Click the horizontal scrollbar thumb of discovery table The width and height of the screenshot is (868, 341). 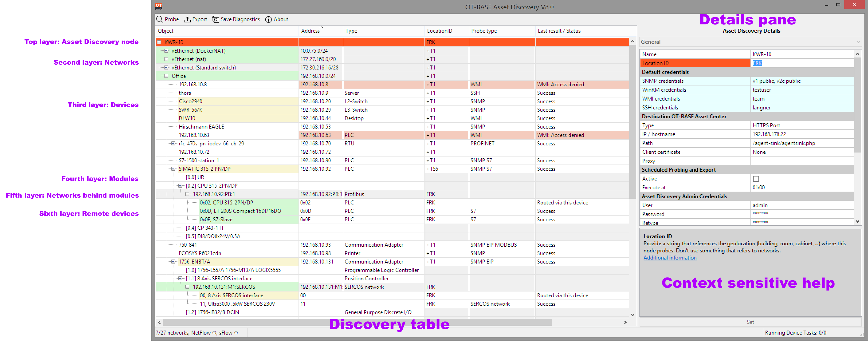pos(357,322)
